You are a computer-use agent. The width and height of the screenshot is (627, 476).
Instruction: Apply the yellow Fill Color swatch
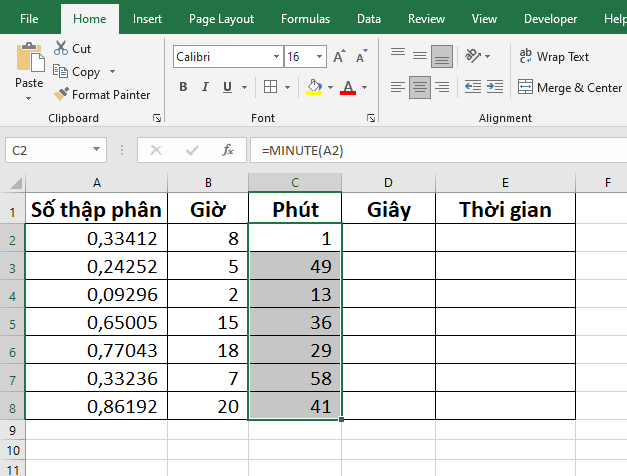click(313, 87)
